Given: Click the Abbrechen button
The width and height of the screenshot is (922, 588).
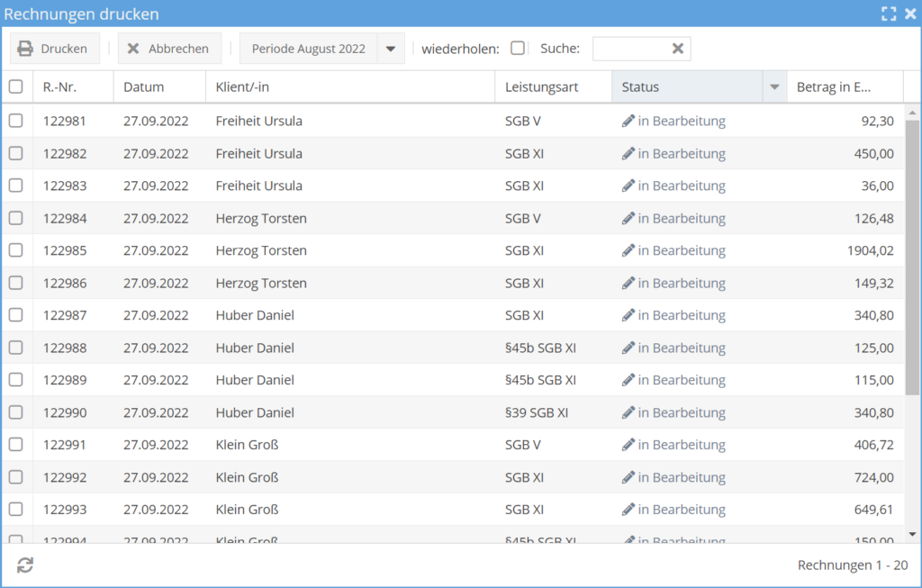Looking at the screenshot, I should point(169,49).
